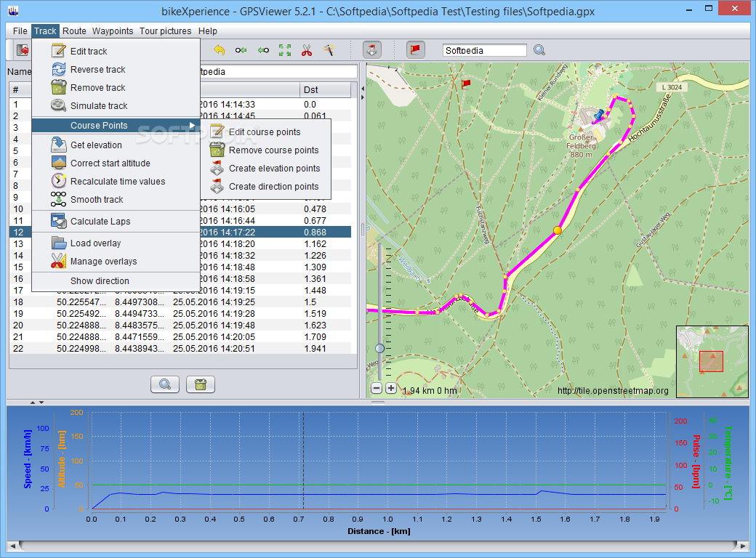756x558 pixels.
Task: Select table row 22 with distance 1.941
Action: pyautogui.click(x=180, y=349)
